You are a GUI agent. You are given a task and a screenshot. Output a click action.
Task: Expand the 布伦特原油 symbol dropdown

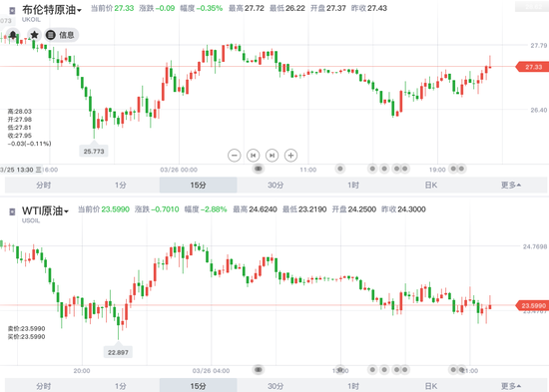pyautogui.click(x=52, y=10)
